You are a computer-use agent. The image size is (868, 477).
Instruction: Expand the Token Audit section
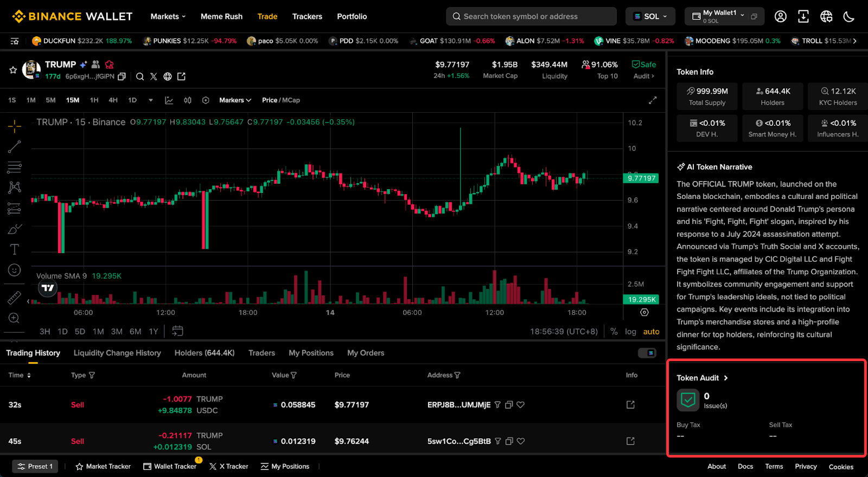[702, 378]
